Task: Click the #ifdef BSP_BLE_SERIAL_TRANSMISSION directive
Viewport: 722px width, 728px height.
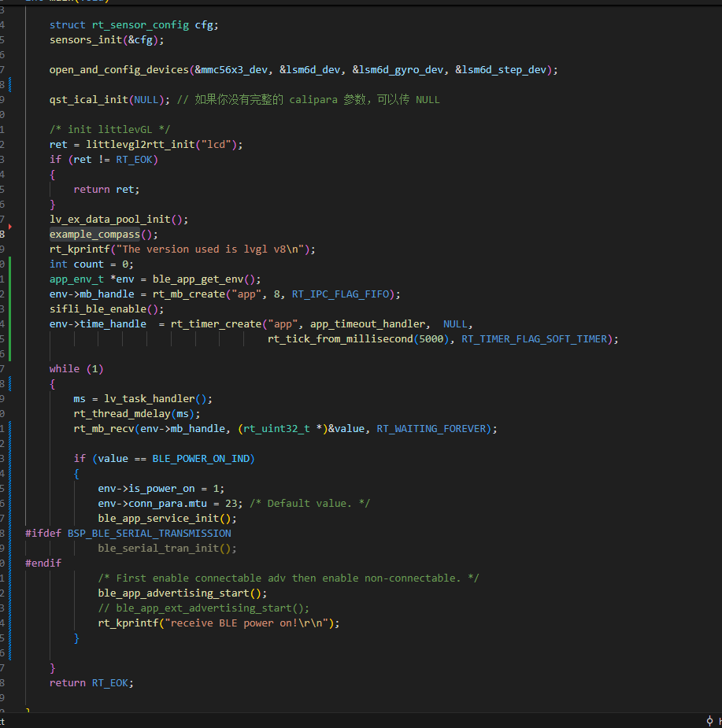Action: [x=128, y=534]
